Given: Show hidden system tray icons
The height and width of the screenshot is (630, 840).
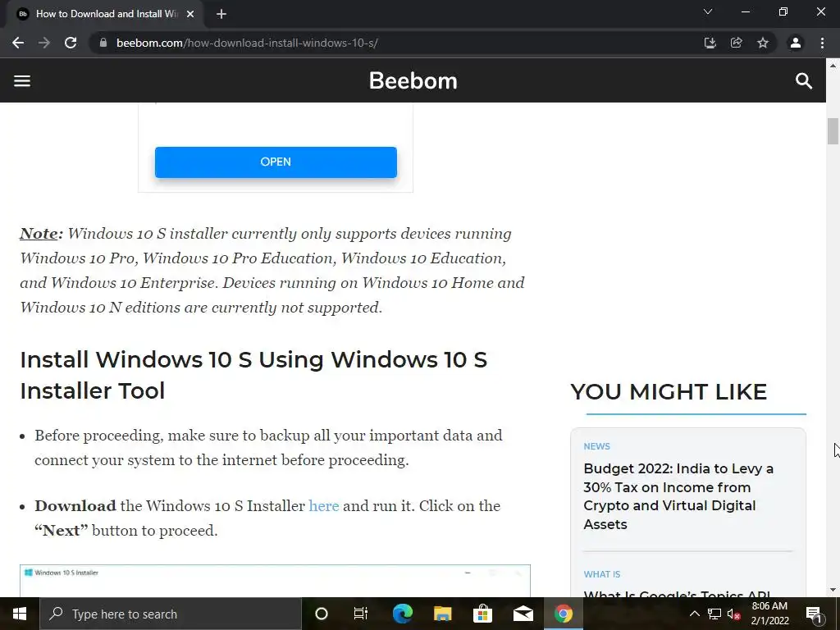Looking at the screenshot, I should coord(694,614).
